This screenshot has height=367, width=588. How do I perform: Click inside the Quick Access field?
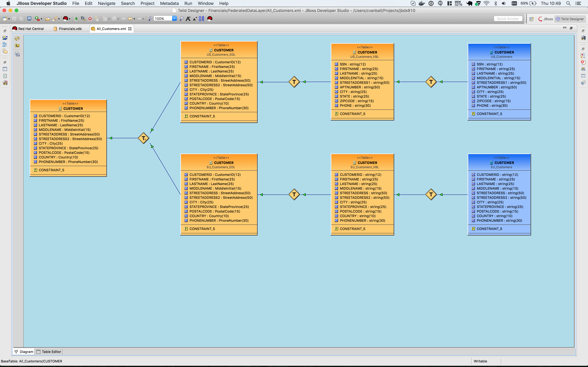508,19
